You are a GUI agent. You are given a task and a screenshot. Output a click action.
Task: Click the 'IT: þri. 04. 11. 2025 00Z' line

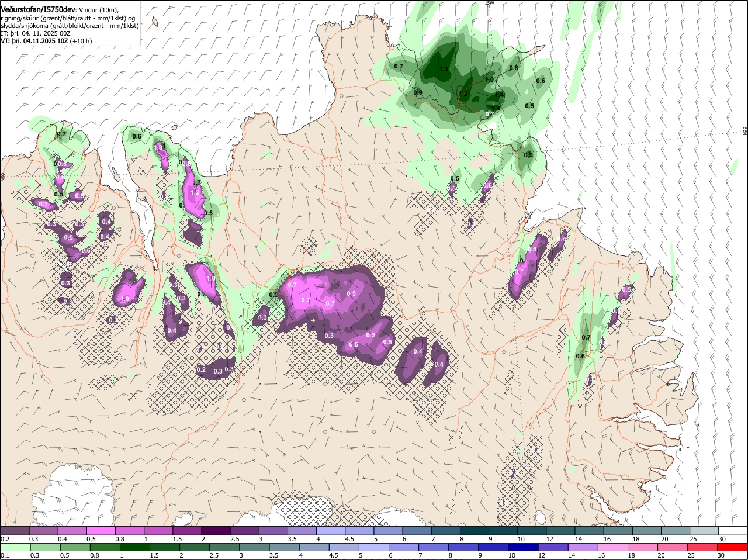coord(36,33)
